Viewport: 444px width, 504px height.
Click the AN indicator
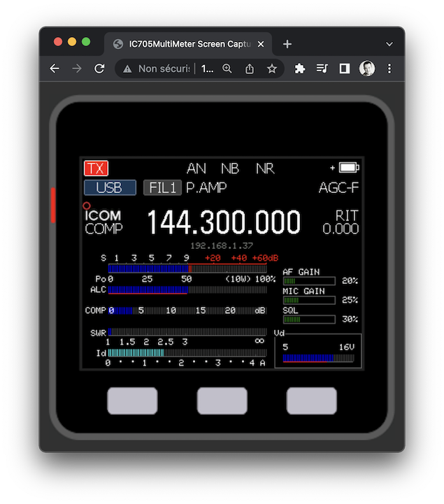point(196,168)
